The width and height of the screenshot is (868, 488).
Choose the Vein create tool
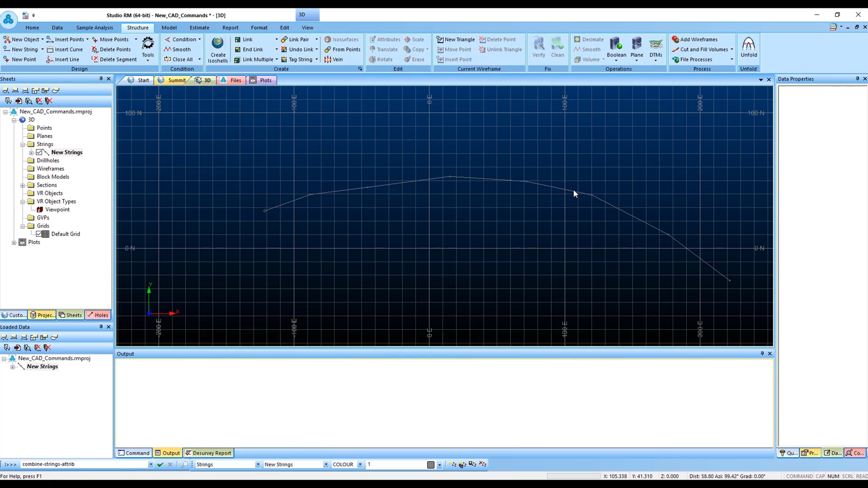click(333, 60)
